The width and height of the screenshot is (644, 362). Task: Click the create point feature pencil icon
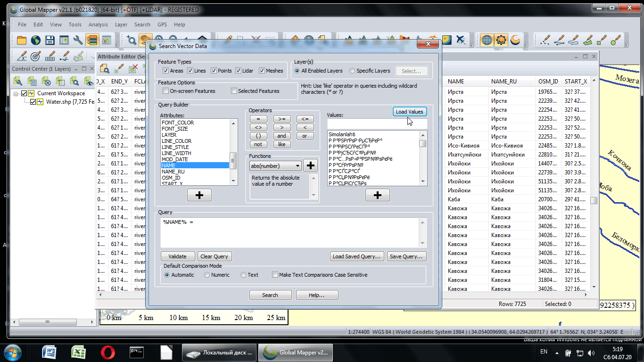[x=545, y=40]
